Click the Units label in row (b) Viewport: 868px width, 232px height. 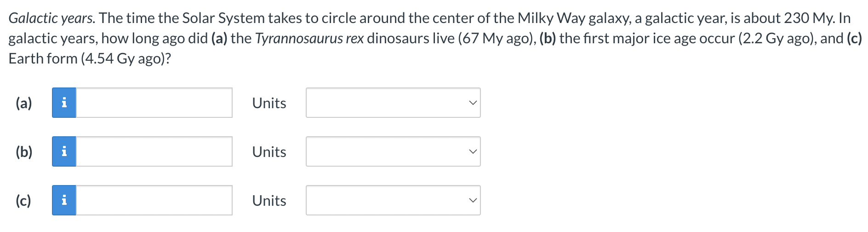(x=269, y=152)
